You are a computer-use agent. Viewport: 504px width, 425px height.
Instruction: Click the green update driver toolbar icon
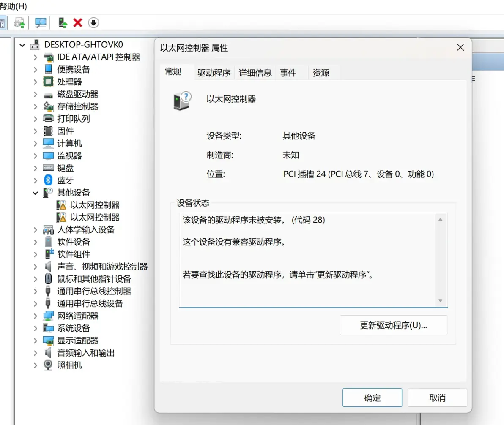[x=63, y=22]
